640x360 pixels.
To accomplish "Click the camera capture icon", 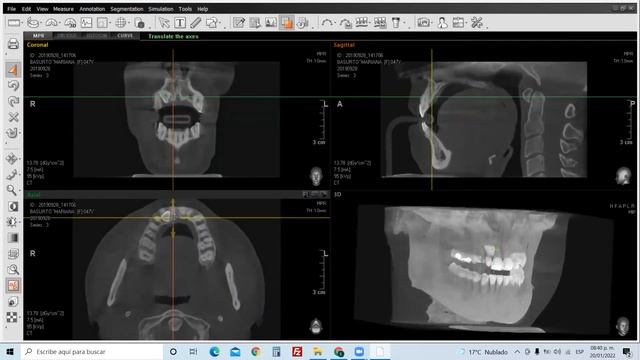I will coord(424,23).
